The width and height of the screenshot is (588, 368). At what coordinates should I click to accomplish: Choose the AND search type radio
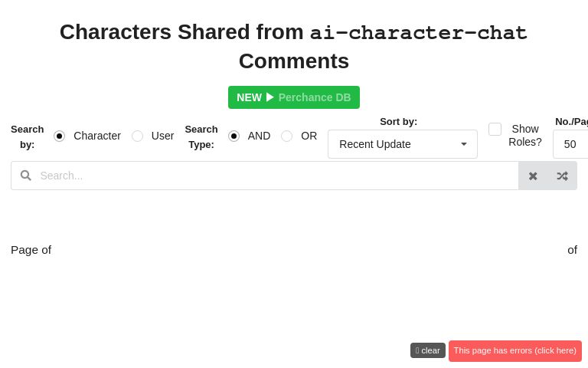coord(234,136)
